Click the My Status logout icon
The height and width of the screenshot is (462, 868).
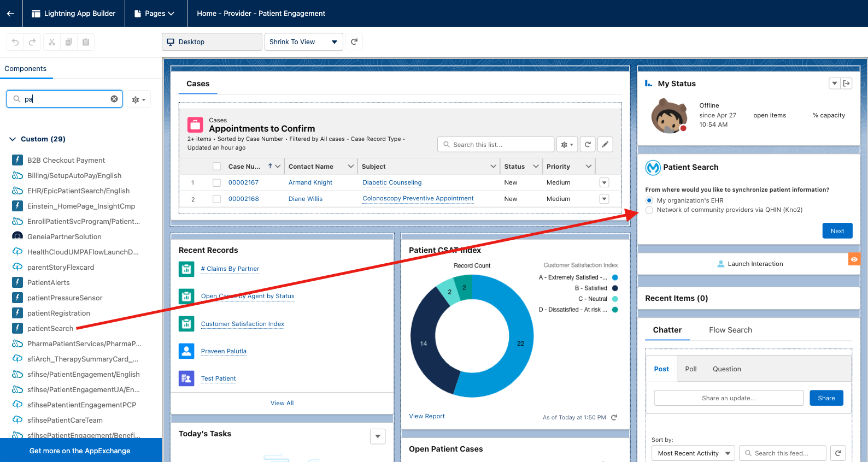847,84
